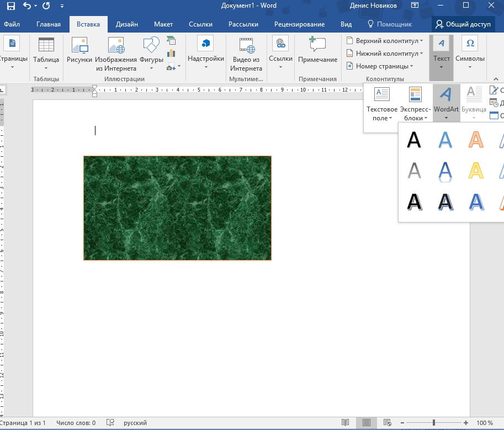Choose the plain black WordArt style

click(413, 140)
